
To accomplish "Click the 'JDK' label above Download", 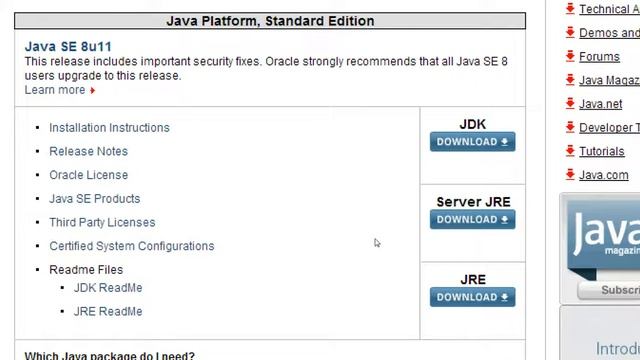I will pos(473,124).
